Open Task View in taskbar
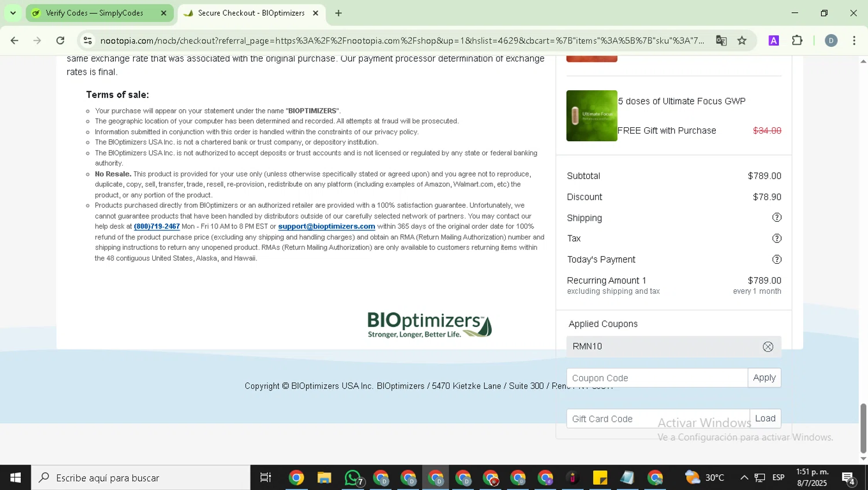The width and height of the screenshot is (868, 490). 266,478
